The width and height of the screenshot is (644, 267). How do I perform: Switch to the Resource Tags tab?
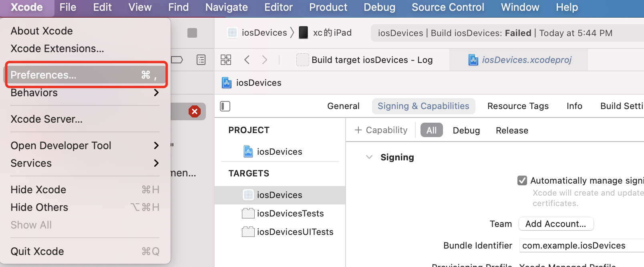pyautogui.click(x=518, y=106)
